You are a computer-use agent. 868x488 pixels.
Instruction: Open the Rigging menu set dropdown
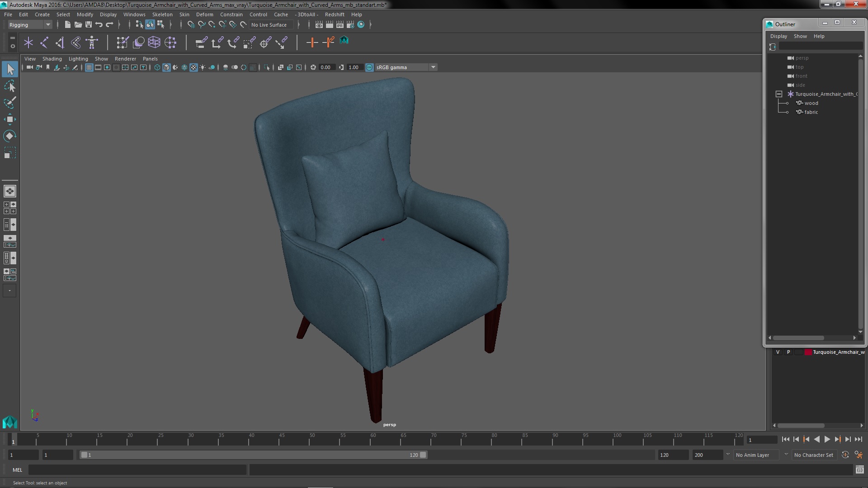point(30,25)
